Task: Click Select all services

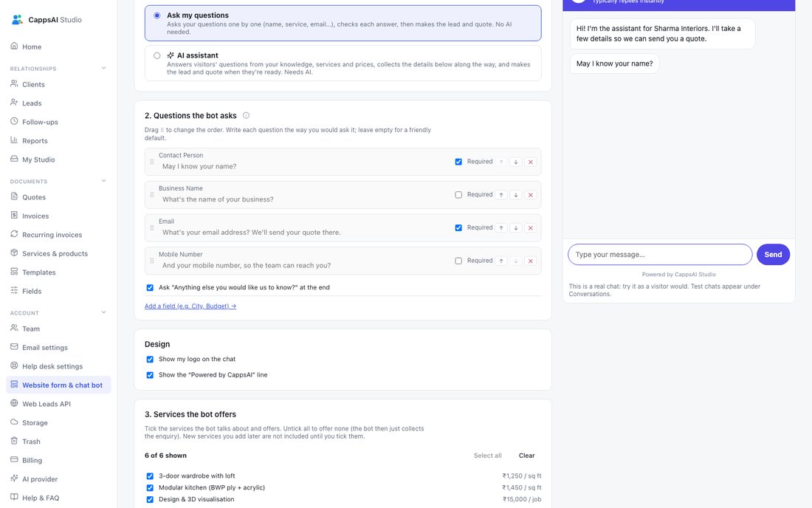Action: 487,456
